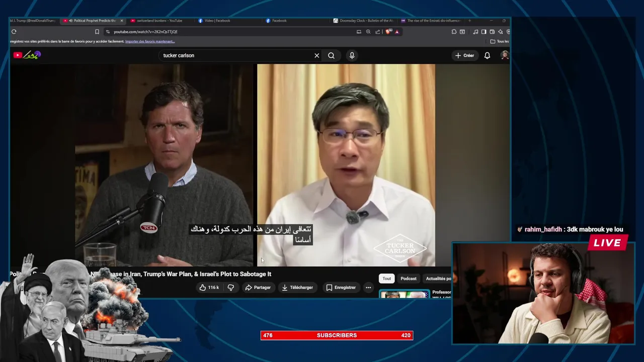Click the YouTube logo home icon
Viewport: 644px width, 362px height.
(x=27, y=55)
